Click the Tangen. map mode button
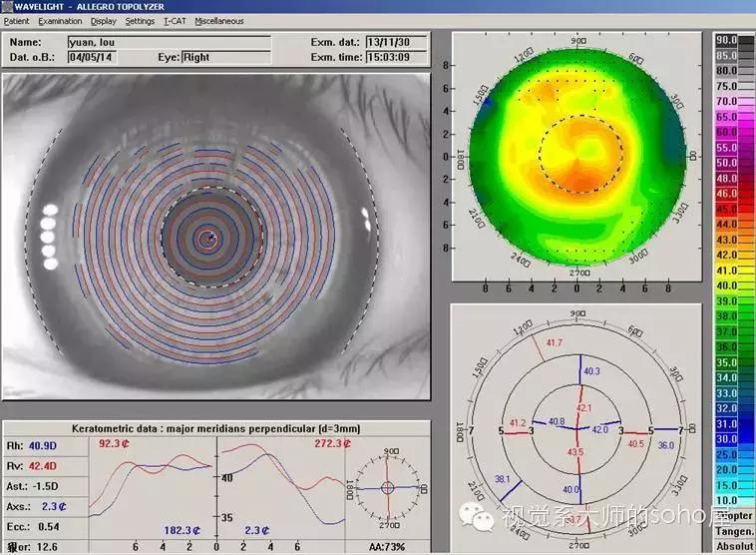Image resolution: width=756 pixels, height=555 pixels. click(734, 531)
